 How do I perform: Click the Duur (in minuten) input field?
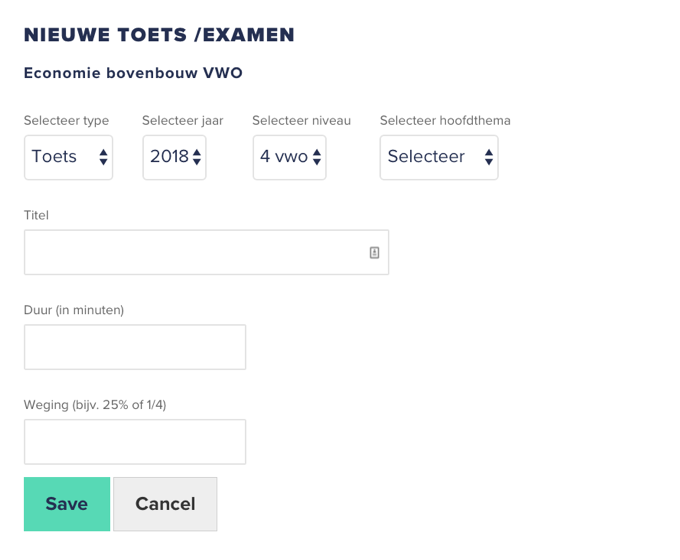click(x=135, y=347)
